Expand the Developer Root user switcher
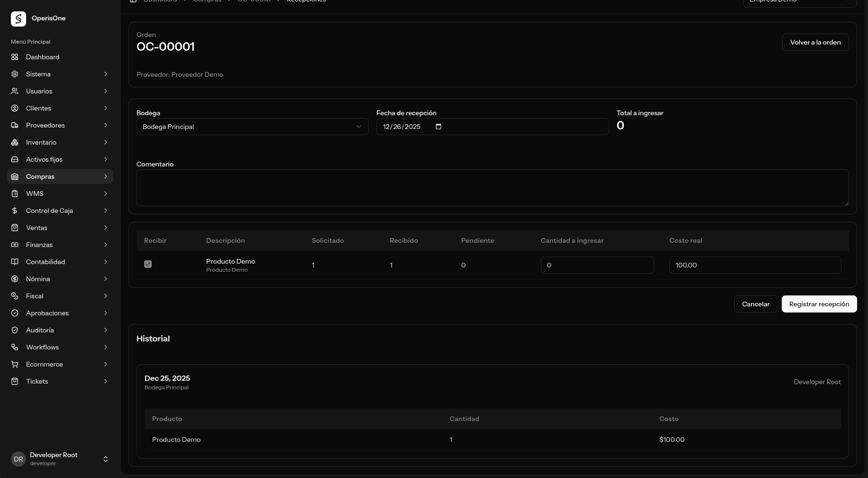 [105, 459]
